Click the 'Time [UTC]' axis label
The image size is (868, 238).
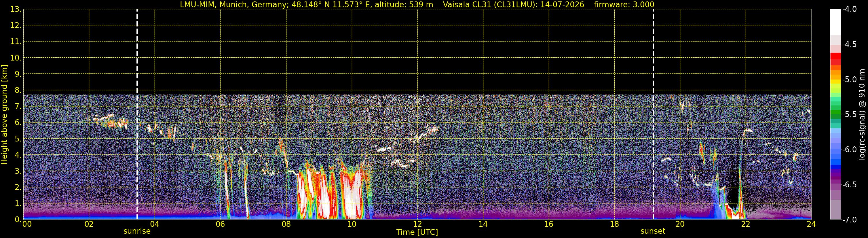tap(417, 232)
